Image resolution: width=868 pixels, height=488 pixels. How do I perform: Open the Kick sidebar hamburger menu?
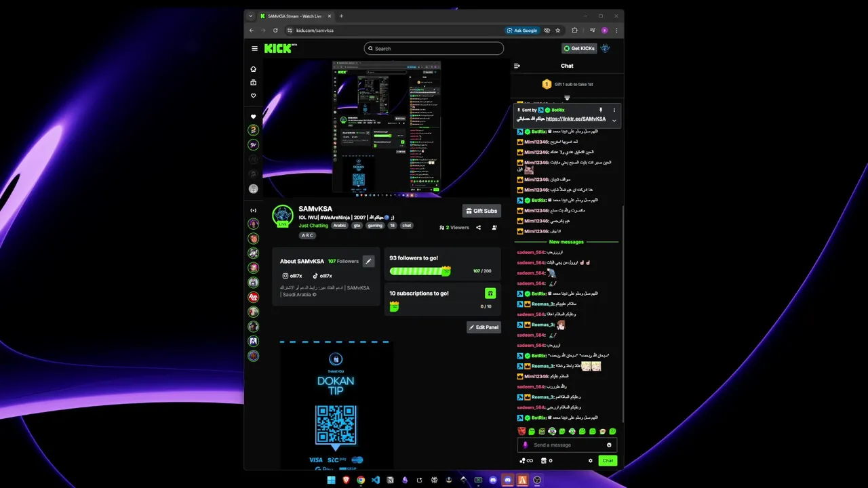coord(254,48)
